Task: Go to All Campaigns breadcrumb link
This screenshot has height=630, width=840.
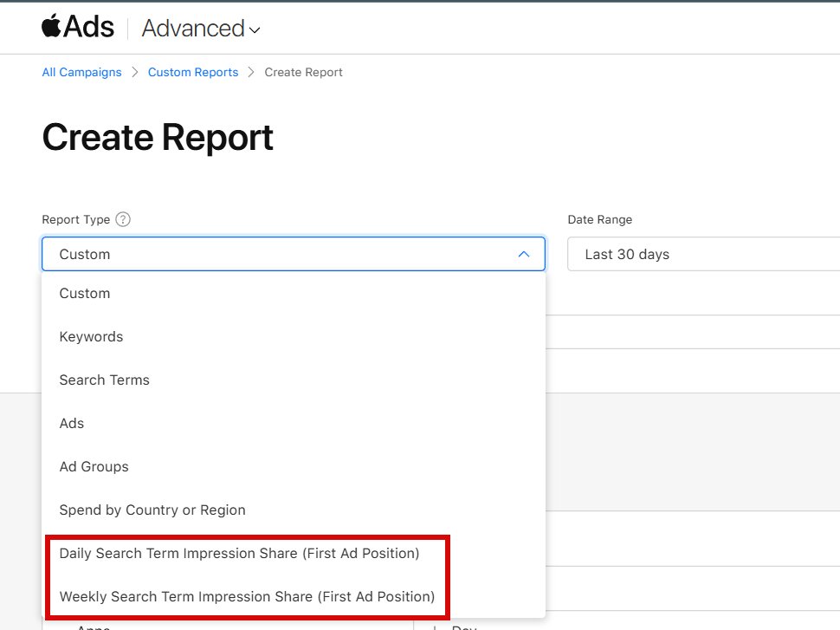Action: click(82, 73)
